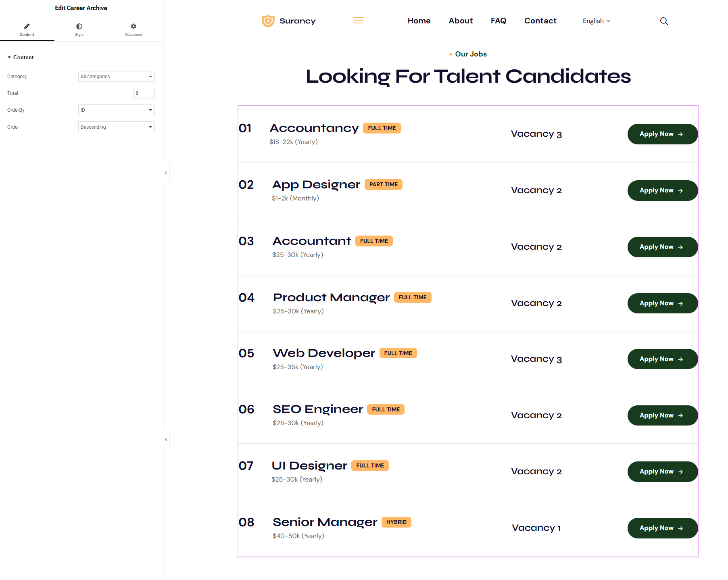Apply Now for the Accountancy job

pyautogui.click(x=663, y=134)
